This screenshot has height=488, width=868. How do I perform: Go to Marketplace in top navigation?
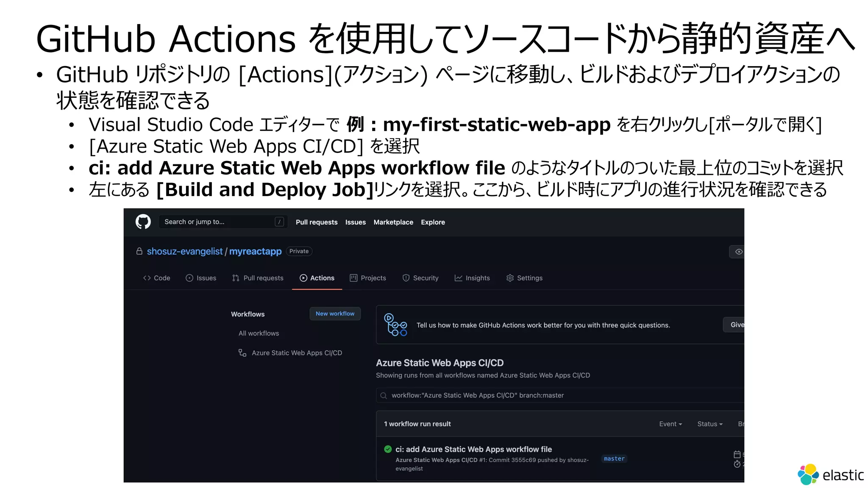(x=393, y=222)
